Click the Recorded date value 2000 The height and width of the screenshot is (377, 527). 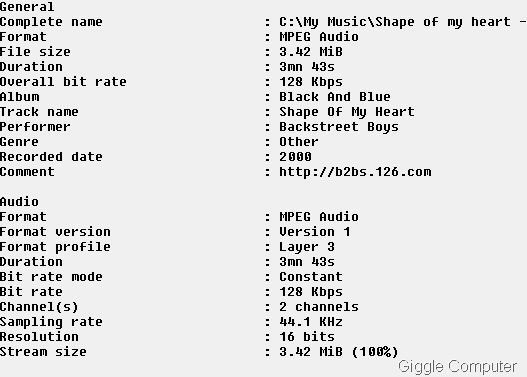295,157
